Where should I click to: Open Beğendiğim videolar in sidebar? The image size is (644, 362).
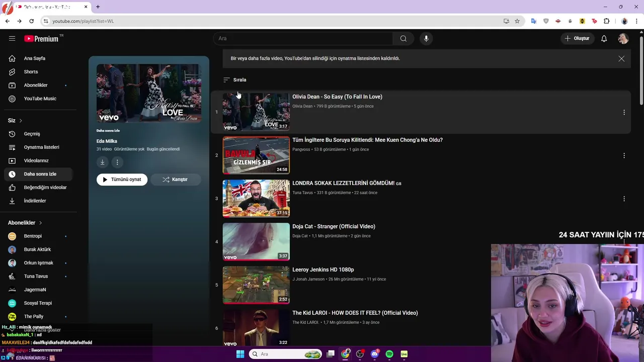coord(38,188)
